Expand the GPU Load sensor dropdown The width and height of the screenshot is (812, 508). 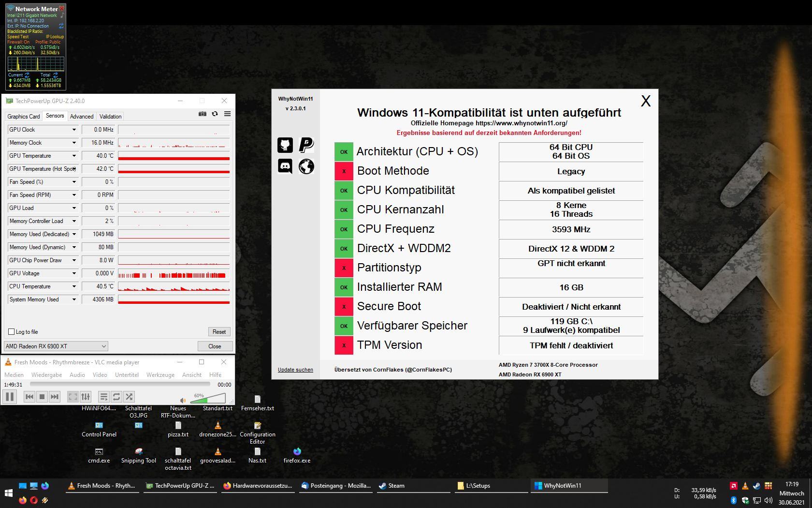74,208
